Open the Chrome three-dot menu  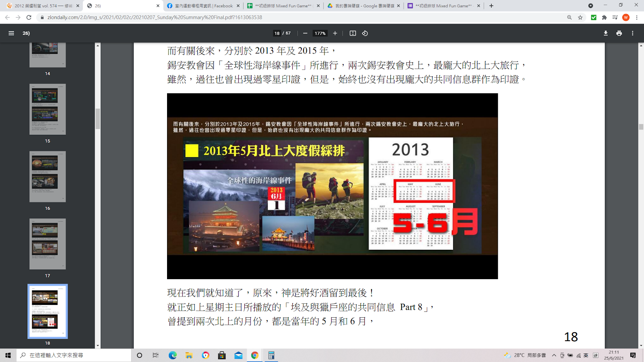click(x=637, y=17)
